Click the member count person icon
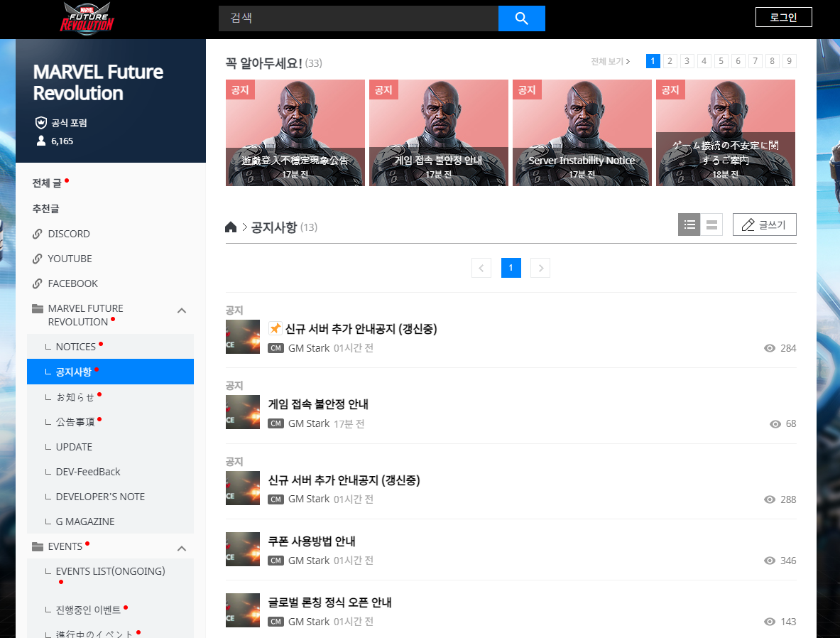The width and height of the screenshot is (840, 638). [x=40, y=141]
